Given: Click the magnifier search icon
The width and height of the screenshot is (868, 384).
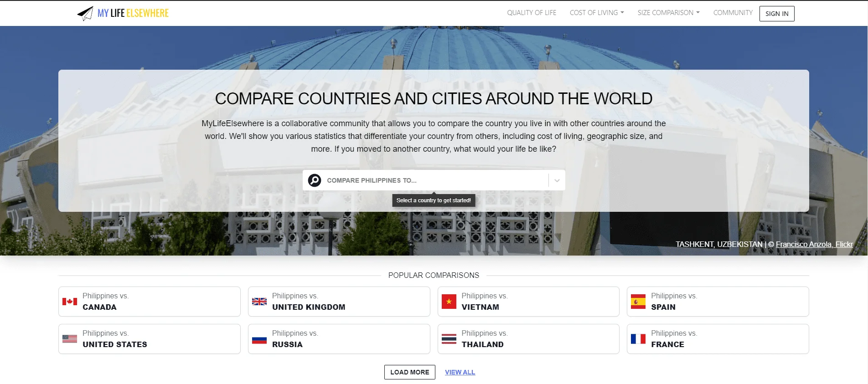Looking at the screenshot, I should (315, 180).
